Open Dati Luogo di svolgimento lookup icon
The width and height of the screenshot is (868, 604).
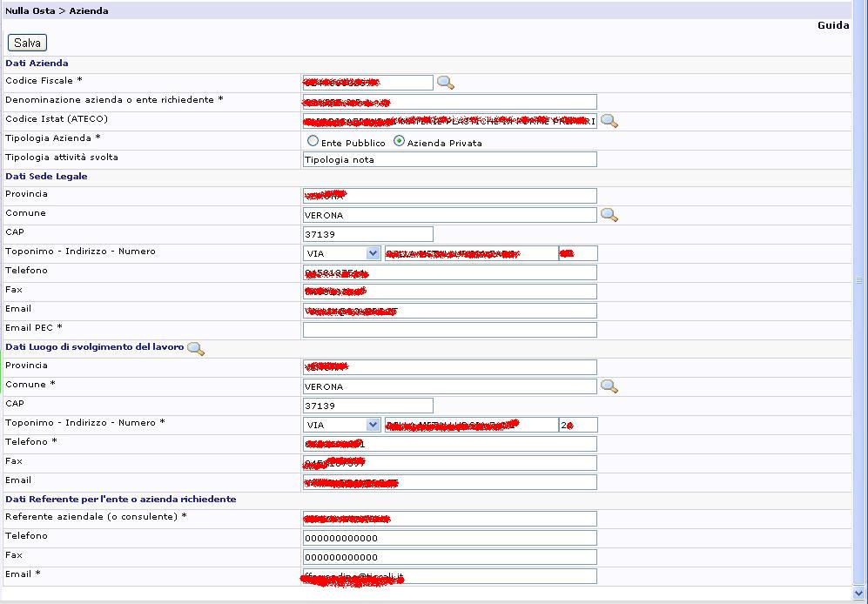196,348
